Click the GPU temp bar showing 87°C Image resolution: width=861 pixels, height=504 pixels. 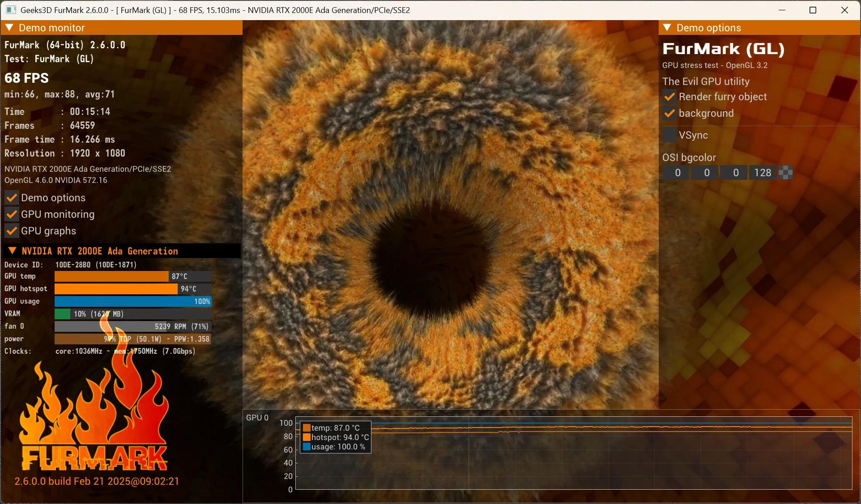coord(133,276)
